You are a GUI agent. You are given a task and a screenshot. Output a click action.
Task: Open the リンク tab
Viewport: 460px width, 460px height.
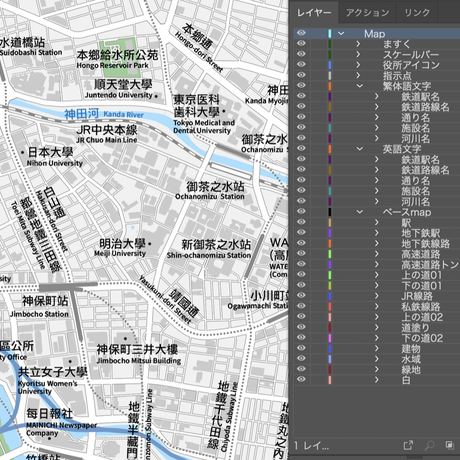point(417,13)
